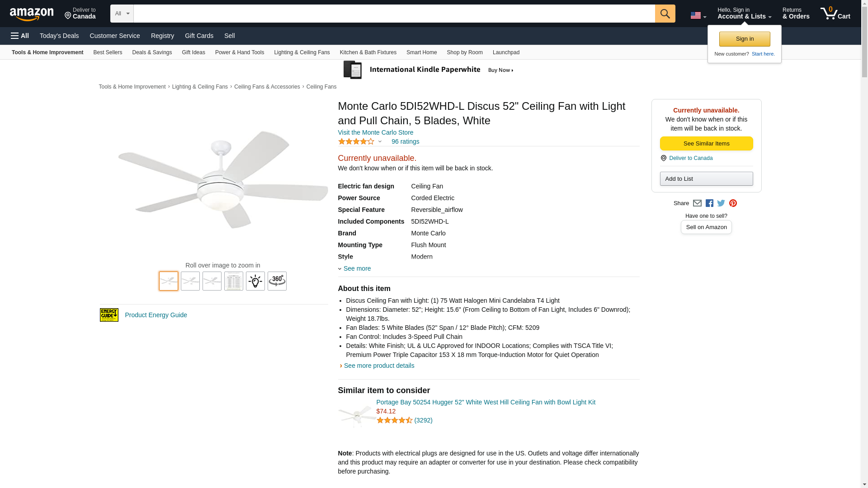Open the Product Energy Guide link
The width and height of the screenshot is (868, 488).
click(x=156, y=315)
